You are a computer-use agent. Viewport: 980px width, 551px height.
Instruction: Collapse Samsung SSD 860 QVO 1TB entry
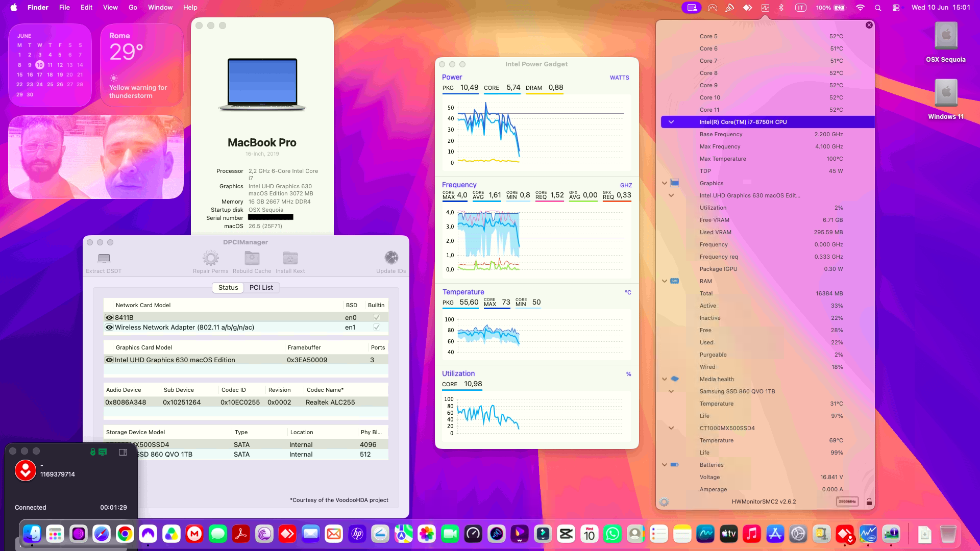[x=671, y=391]
